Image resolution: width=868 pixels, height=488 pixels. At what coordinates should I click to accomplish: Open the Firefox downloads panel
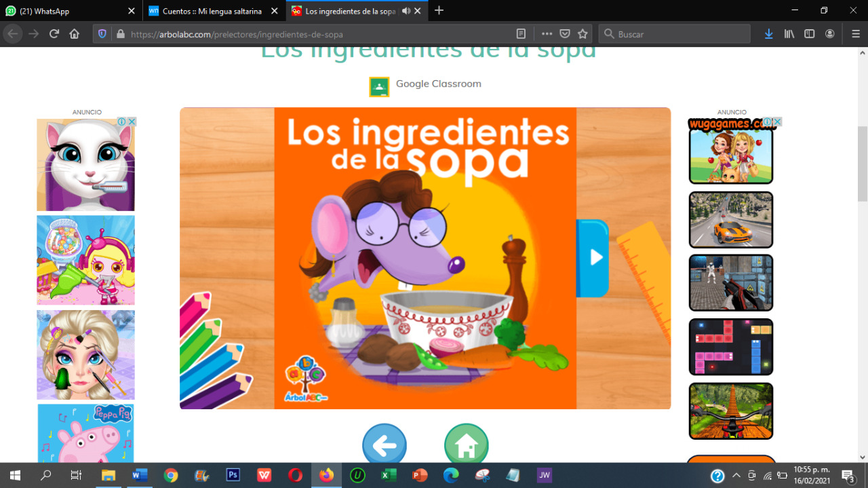pos(768,34)
